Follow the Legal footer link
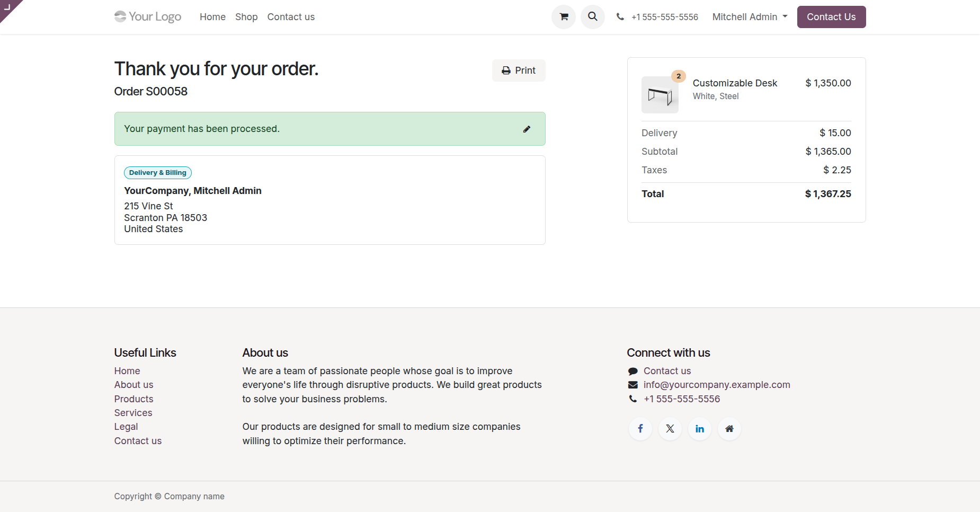This screenshot has width=980, height=512. (126, 427)
